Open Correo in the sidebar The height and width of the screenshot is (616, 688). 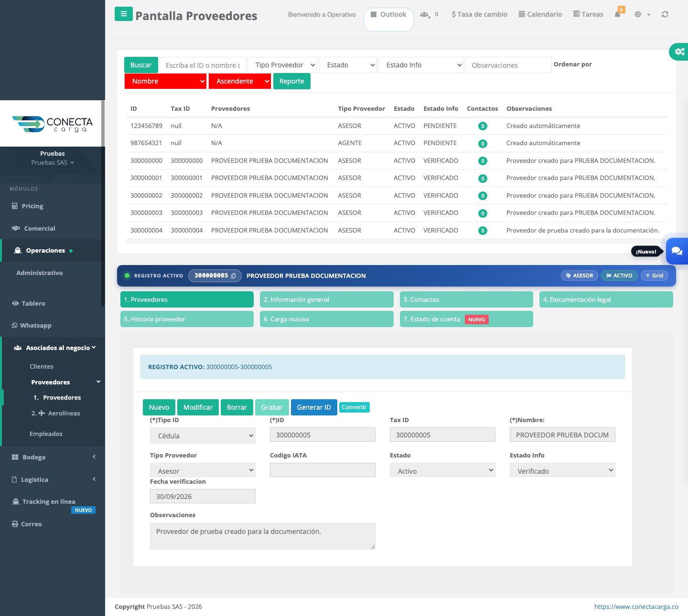click(27, 524)
